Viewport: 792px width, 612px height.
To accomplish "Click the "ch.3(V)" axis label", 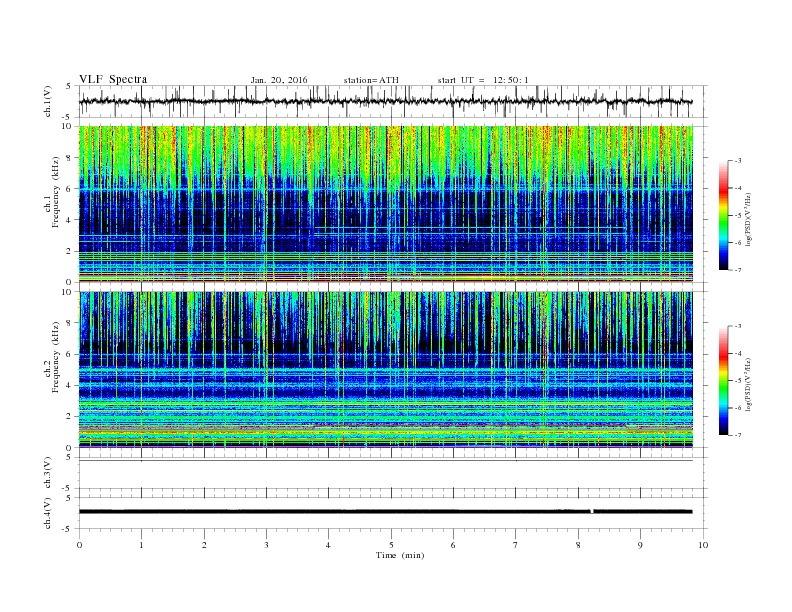I will pos(48,473).
